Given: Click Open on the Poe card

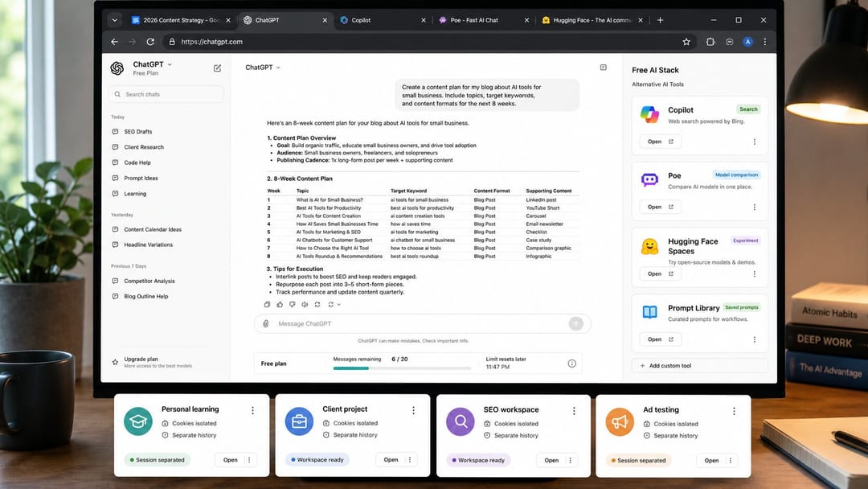Looking at the screenshot, I should (x=661, y=208).
